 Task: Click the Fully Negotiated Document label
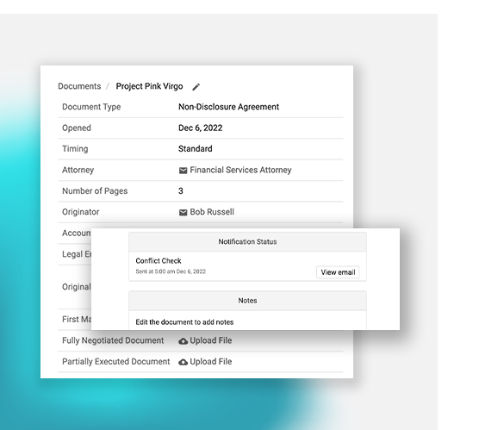[113, 340]
